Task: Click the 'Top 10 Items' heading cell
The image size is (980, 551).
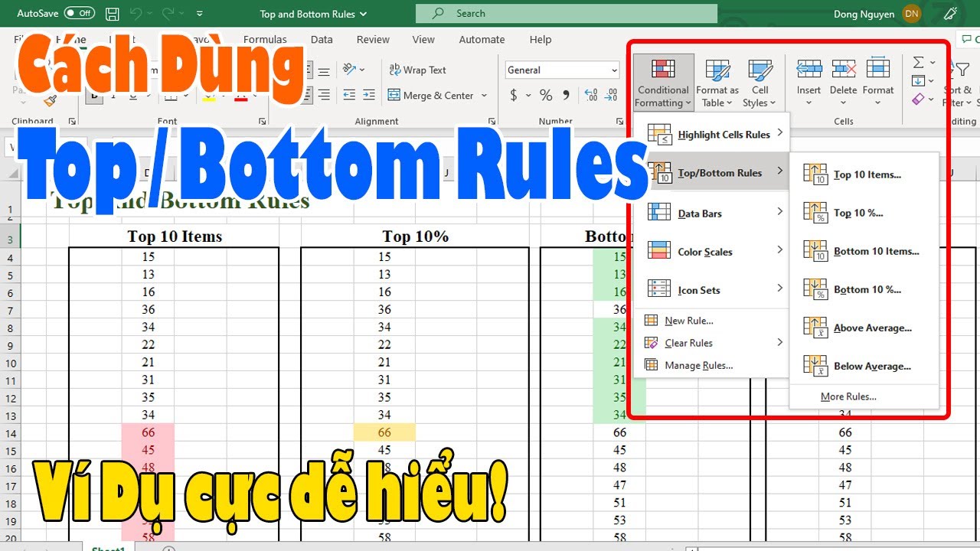Action: [x=175, y=236]
